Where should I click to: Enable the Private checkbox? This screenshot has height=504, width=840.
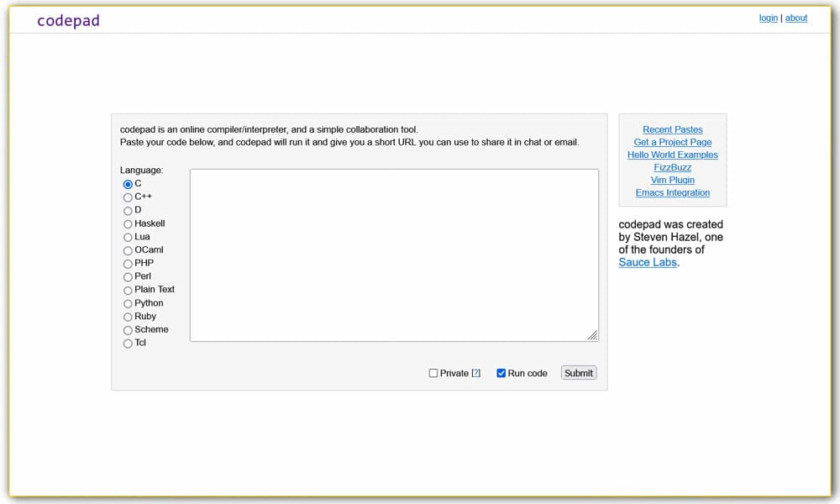coord(433,373)
